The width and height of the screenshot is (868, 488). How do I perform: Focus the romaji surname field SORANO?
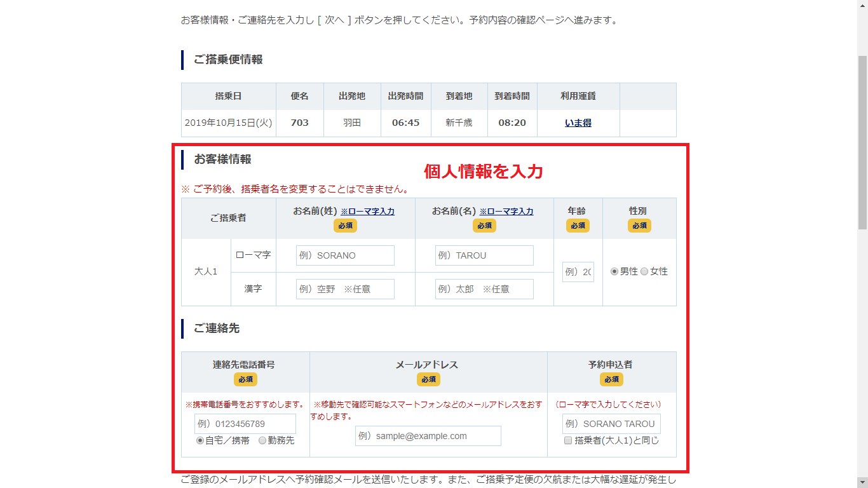click(345, 255)
